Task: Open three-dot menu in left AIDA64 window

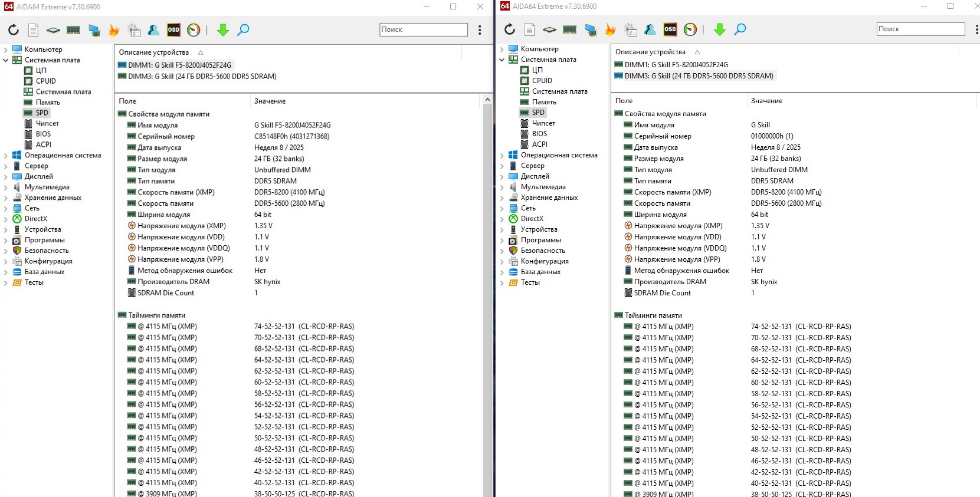Action: pyautogui.click(x=480, y=29)
